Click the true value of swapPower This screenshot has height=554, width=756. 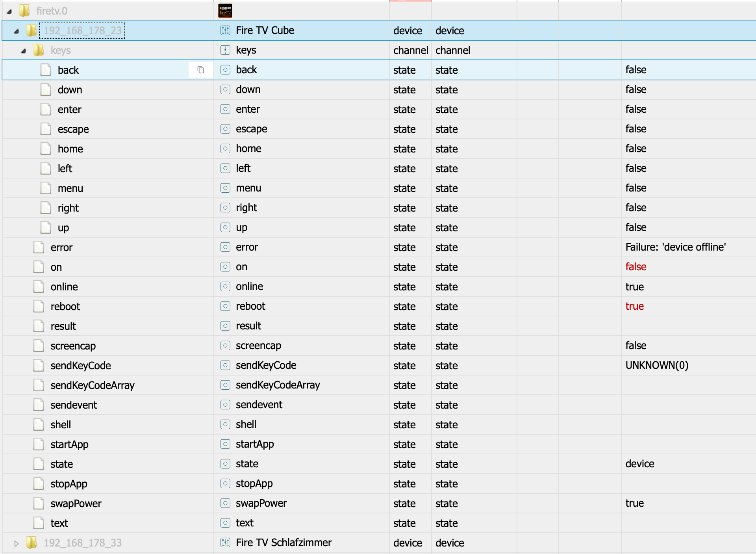[635, 503]
